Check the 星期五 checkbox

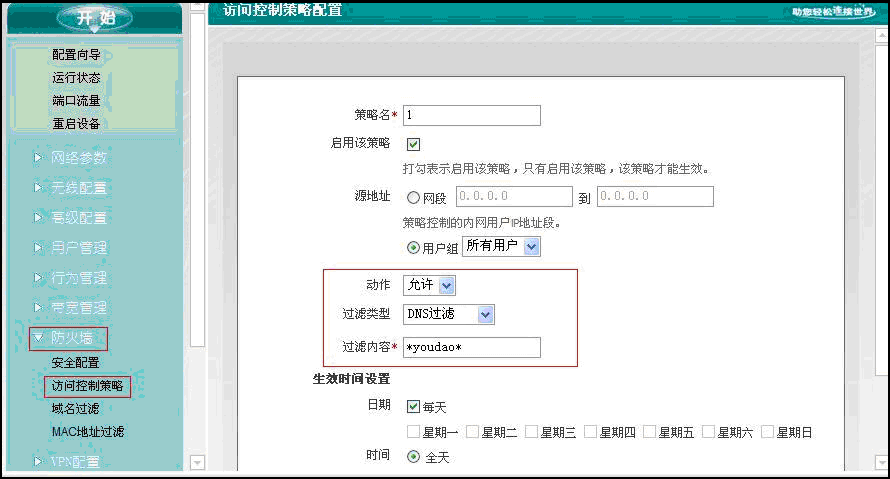(x=649, y=432)
